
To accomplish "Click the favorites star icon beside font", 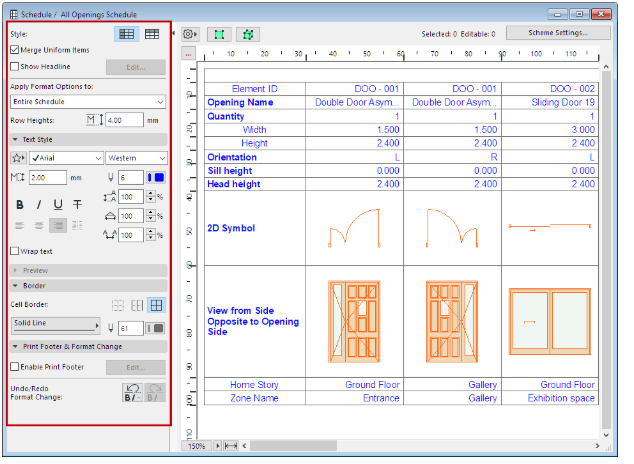I will 18,158.
